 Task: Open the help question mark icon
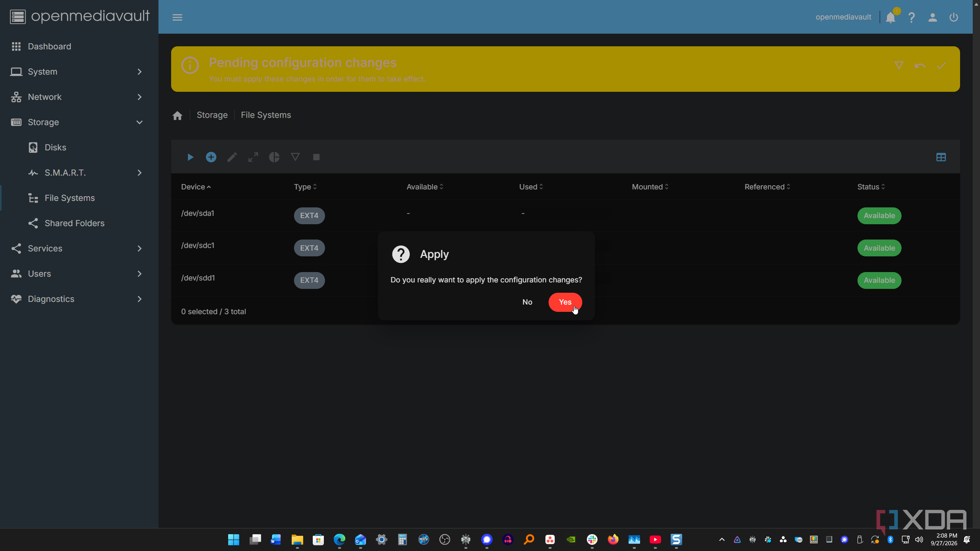click(x=911, y=17)
